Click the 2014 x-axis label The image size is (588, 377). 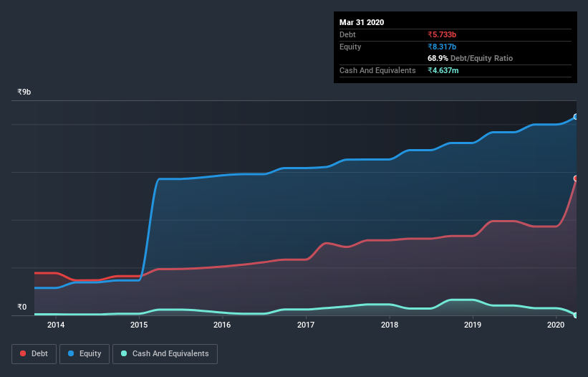click(x=56, y=325)
